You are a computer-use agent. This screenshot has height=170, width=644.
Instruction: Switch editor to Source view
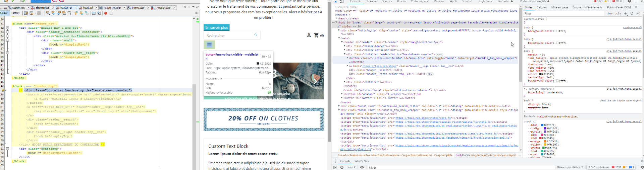4,13
